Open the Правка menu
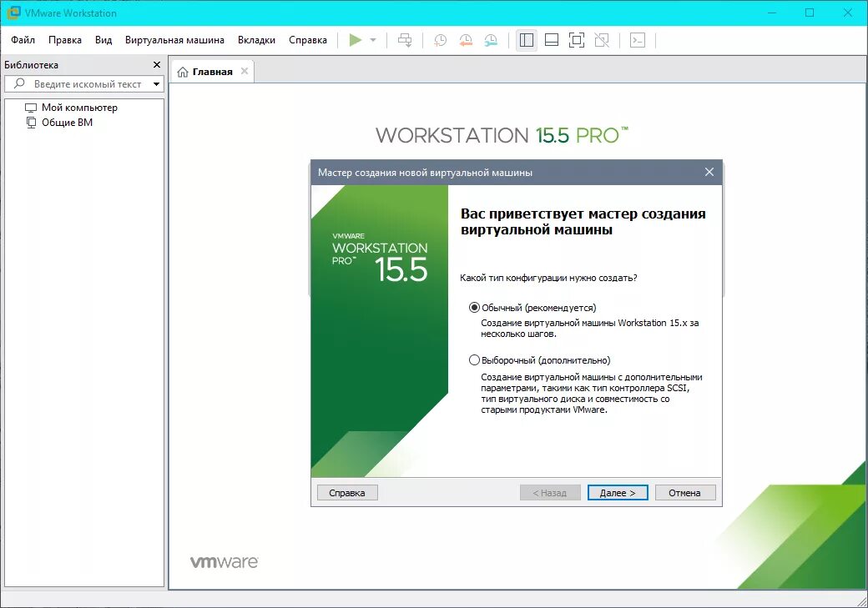Viewport: 868px width, 608px height. [65, 40]
